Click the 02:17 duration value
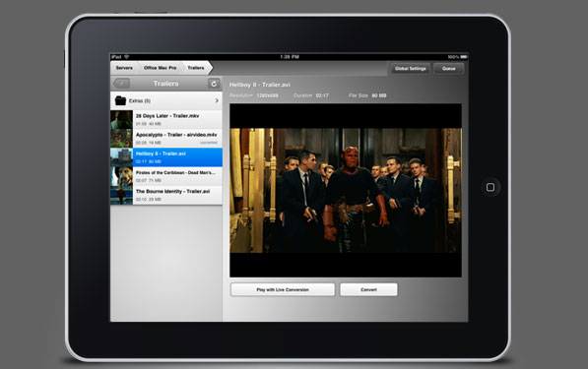Image resolution: width=588 pixels, height=369 pixels. point(322,95)
